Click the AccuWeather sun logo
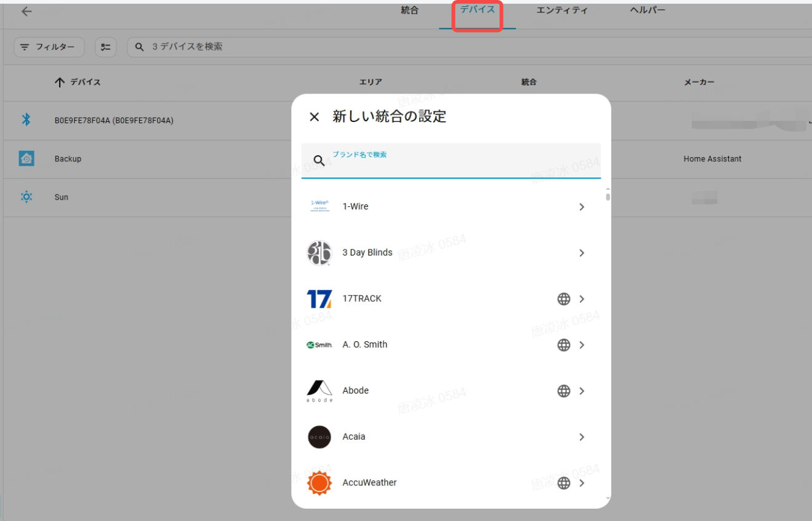The height and width of the screenshot is (521, 812). pos(320,483)
